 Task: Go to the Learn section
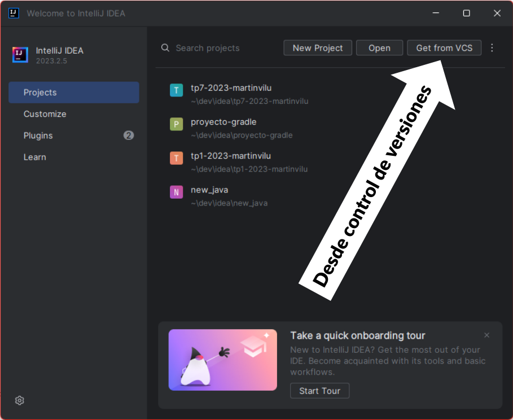coord(35,157)
